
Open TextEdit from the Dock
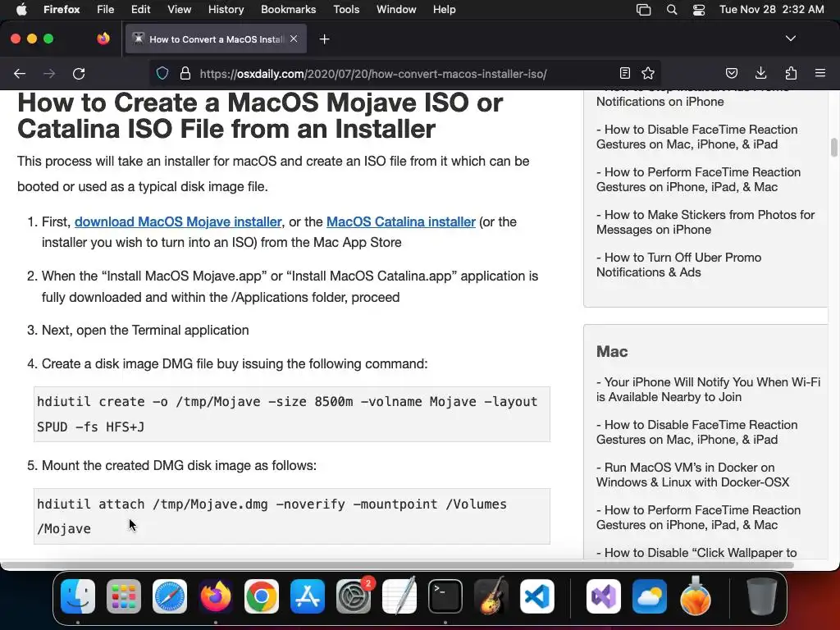[x=399, y=596]
